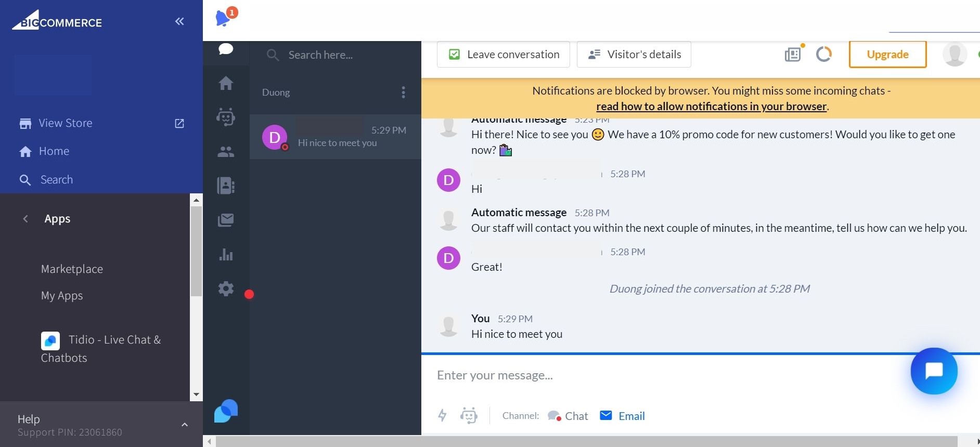Viewport: 980px width, 447px height.
Task: Open the mailbox envelope sidebar icon
Action: pos(226,220)
